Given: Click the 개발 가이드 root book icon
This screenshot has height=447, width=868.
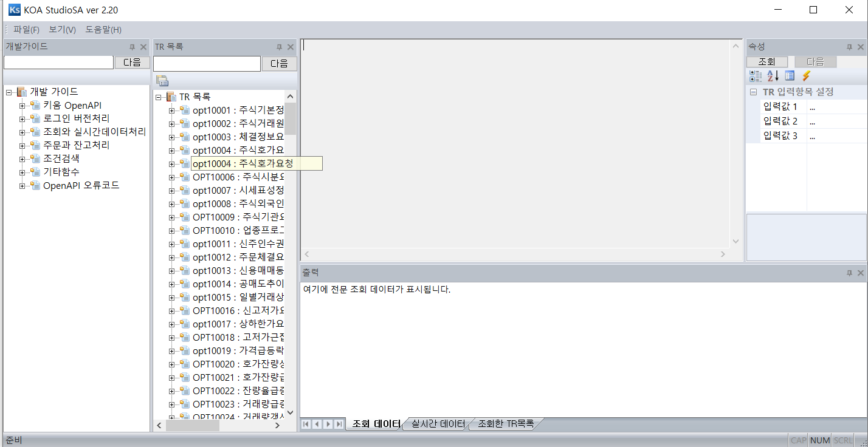Looking at the screenshot, I should (x=22, y=92).
